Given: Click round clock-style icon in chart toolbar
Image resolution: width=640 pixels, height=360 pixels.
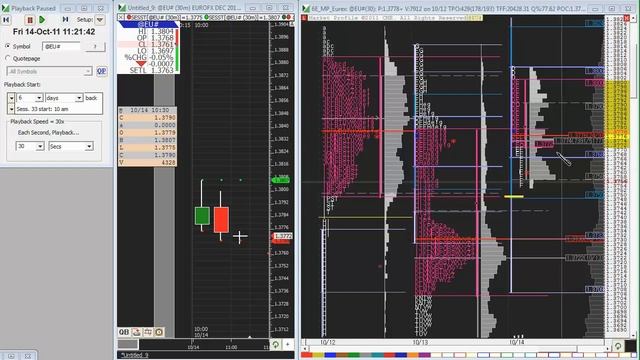Looking at the screenshot, I should 159,332.
